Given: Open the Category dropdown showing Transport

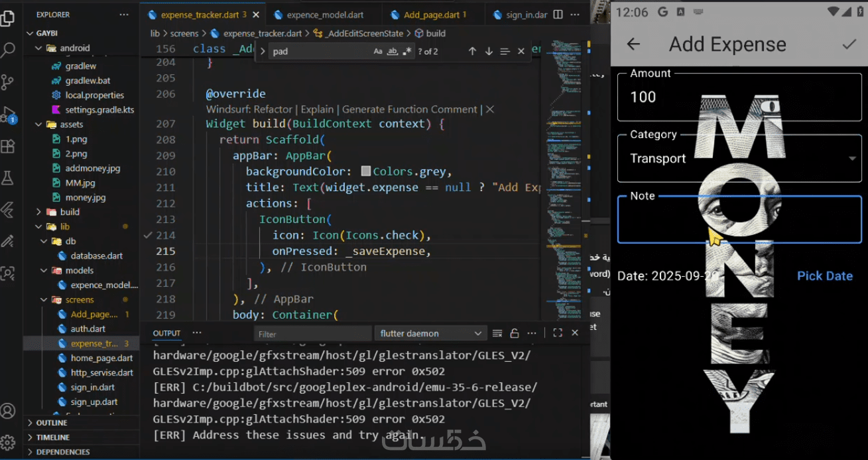Looking at the screenshot, I should (x=739, y=158).
